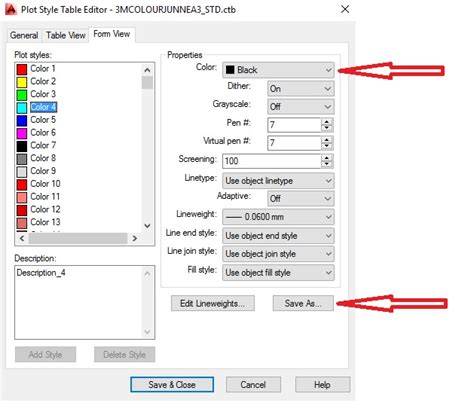This screenshot has height=412, width=474.
Task: Click highlighted Color 4 label
Action: click(x=43, y=107)
